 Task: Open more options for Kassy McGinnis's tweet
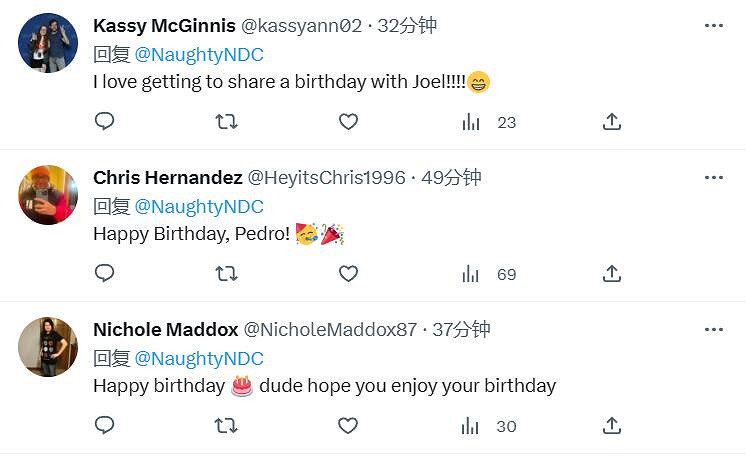713,26
